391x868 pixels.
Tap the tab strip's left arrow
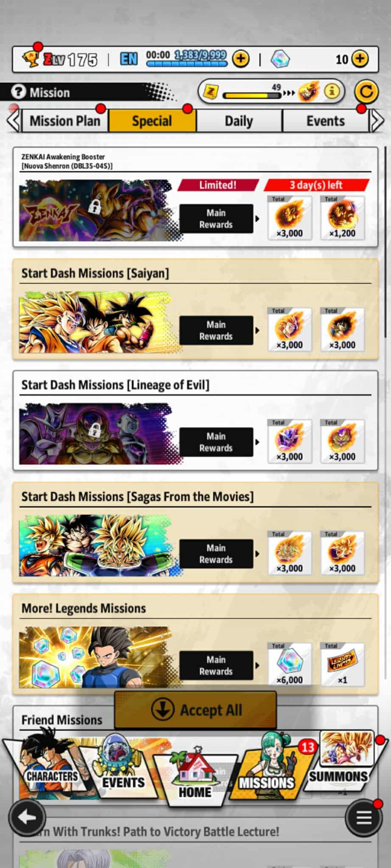click(13, 121)
